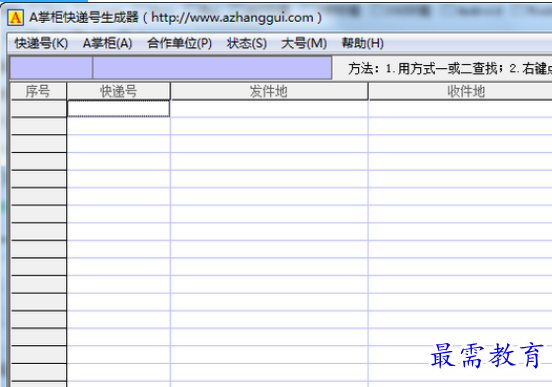The width and height of the screenshot is (552, 387).
Task: Click the 序号 column header
Action: tap(38, 92)
